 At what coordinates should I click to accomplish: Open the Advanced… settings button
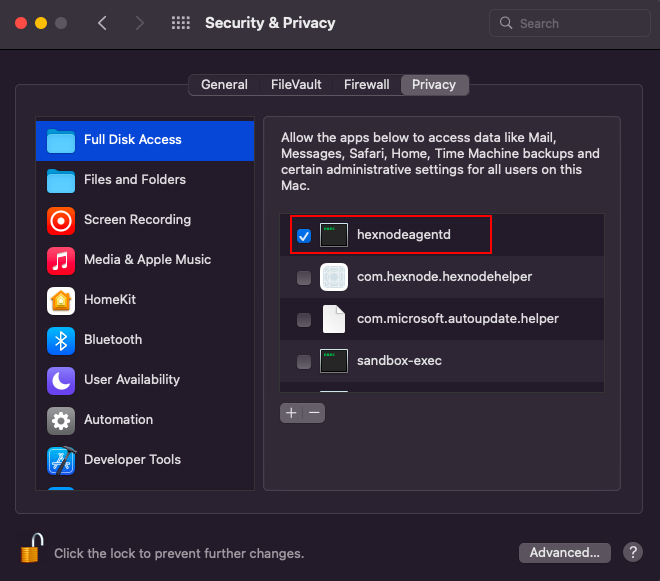(x=564, y=552)
